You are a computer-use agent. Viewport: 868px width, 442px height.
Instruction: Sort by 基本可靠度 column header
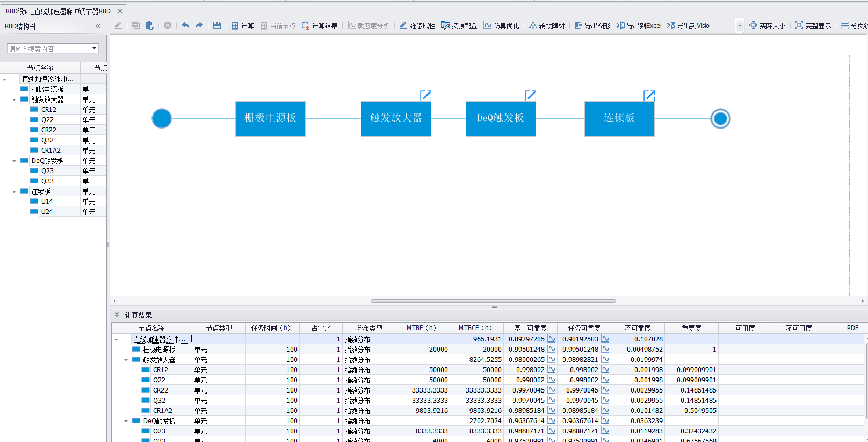(x=530, y=328)
